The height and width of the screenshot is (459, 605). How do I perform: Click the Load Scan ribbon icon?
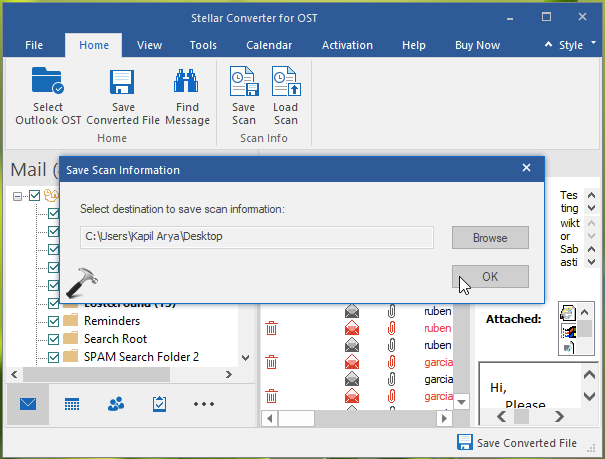tap(286, 81)
